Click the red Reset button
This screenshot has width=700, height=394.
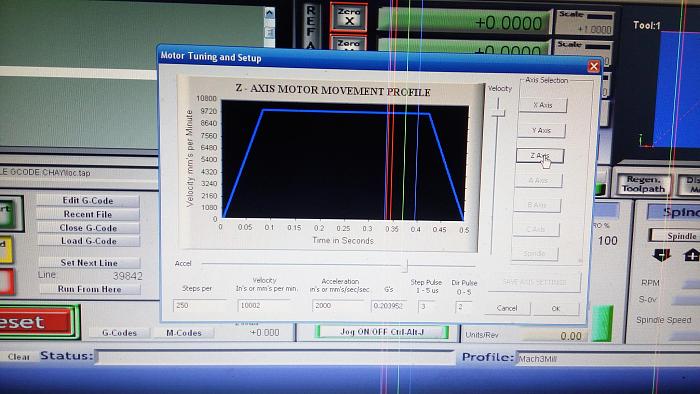point(35,322)
